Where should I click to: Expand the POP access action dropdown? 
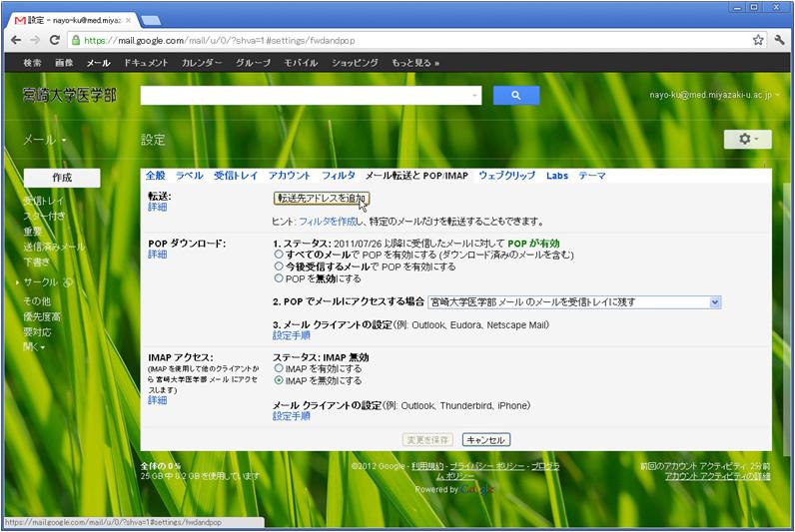[x=714, y=301]
